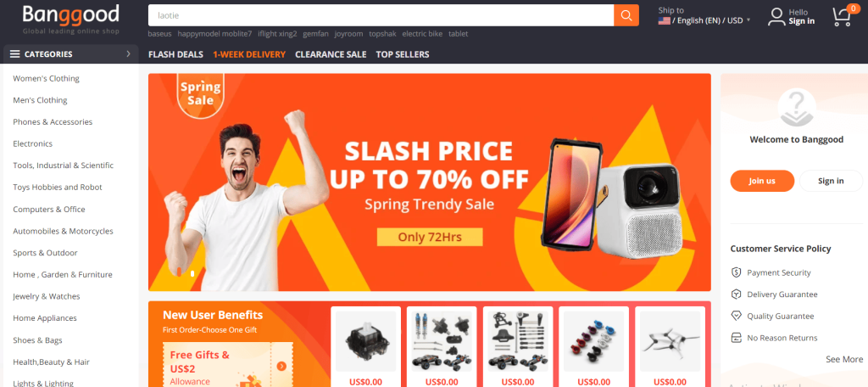
Task: Click the No Reason Returns icon
Action: pyautogui.click(x=736, y=337)
